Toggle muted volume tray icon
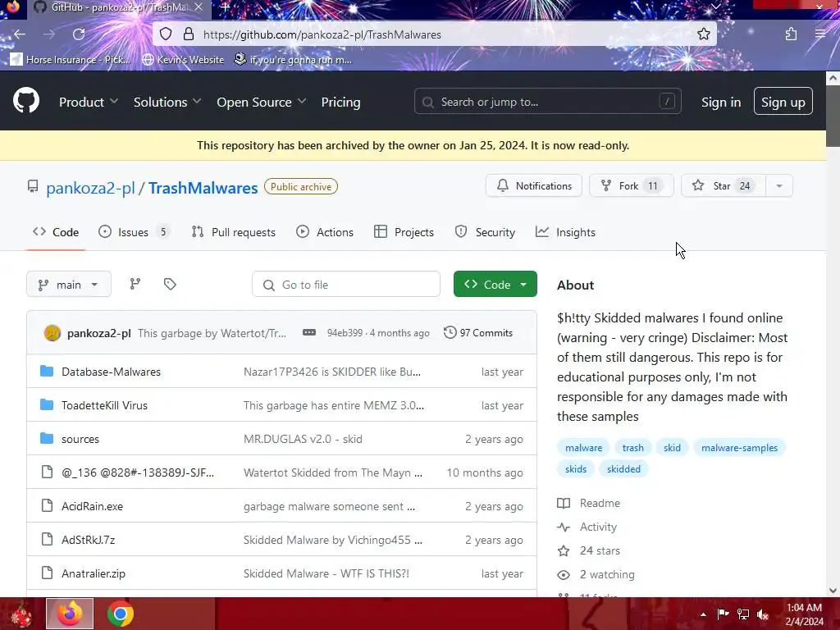The height and width of the screenshot is (630, 840). 763,614
